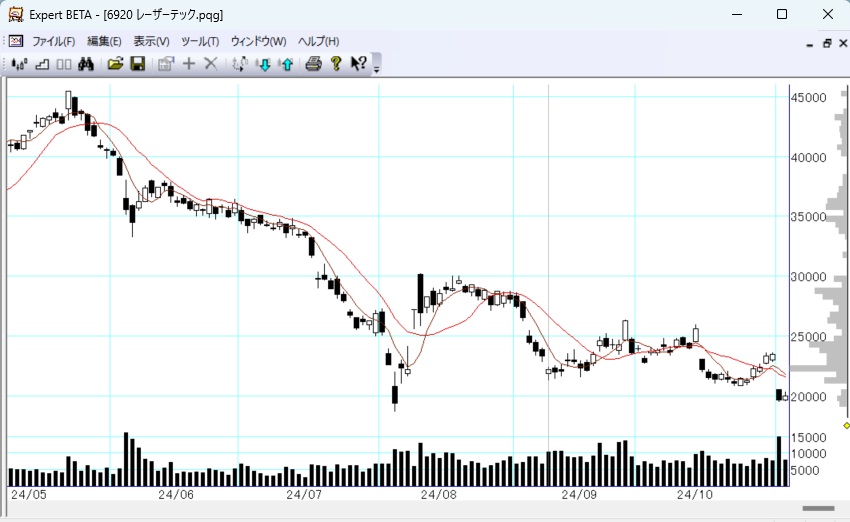The image size is (850, 522).
Task: Open the ヘルプ(H) menu
Action: (318, 41)
